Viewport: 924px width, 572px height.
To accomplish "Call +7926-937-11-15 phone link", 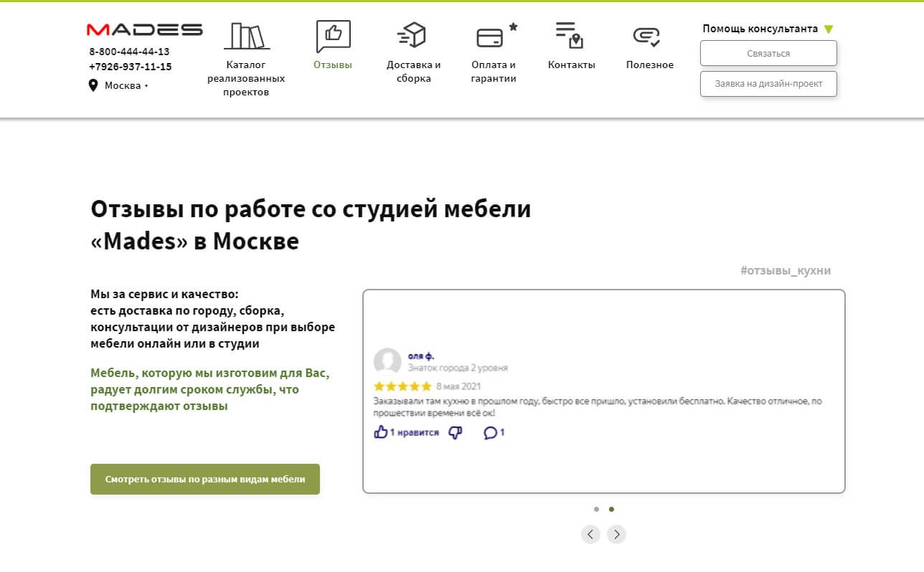I will pyautogui.click(x=130, y=67).
